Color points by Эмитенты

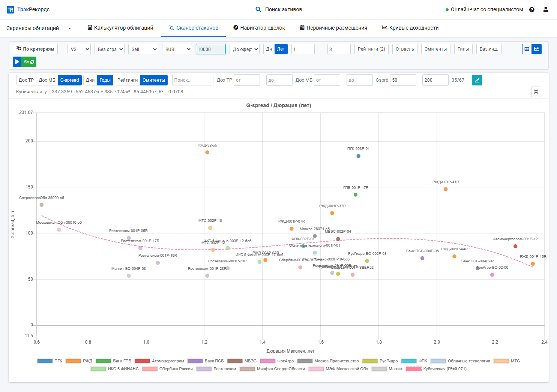coord(154,80)
